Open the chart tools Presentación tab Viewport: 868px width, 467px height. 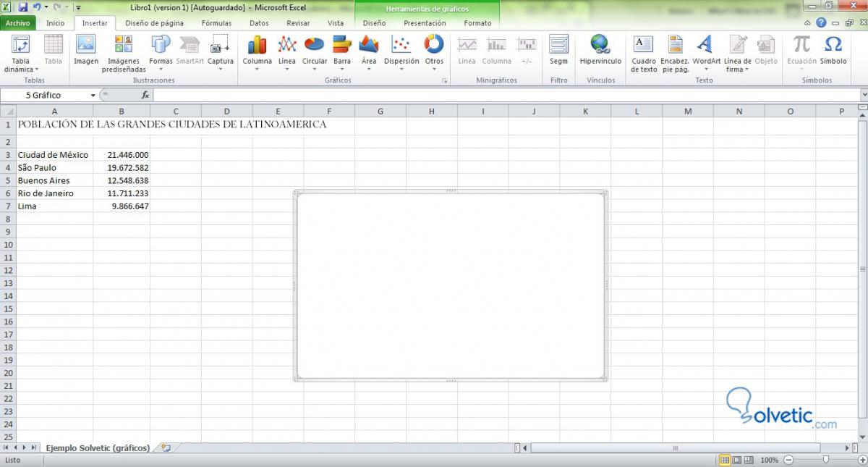tap(425, 23)
